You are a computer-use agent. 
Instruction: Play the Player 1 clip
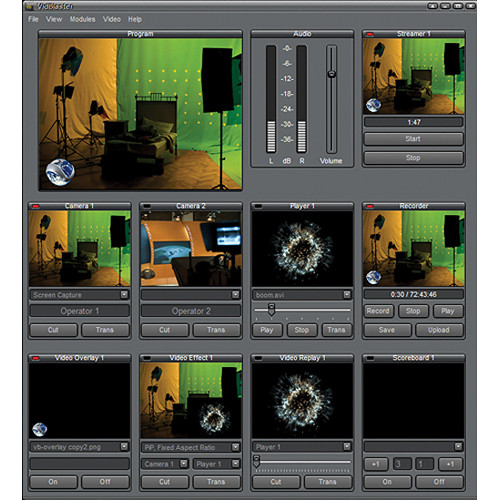(x=267, y=330)
